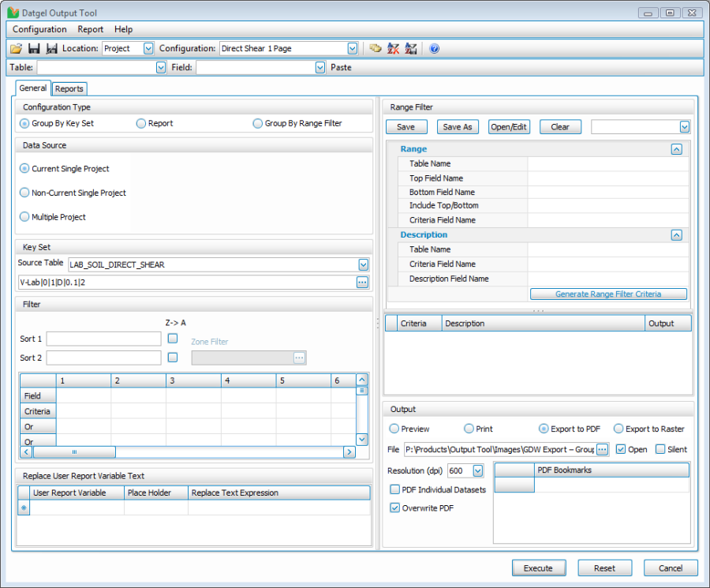710x588 pixels.
Task: Toggle the Silent checkbox
Action: tap(660, 449)
